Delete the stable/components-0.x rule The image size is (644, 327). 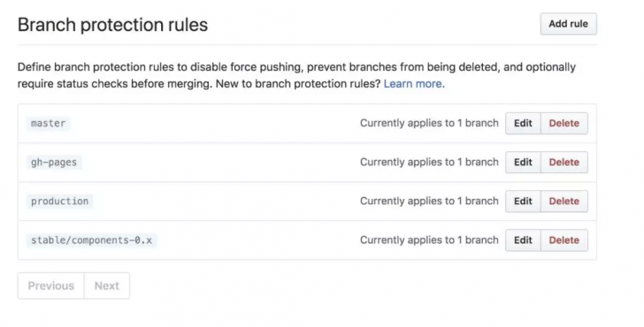564,240
